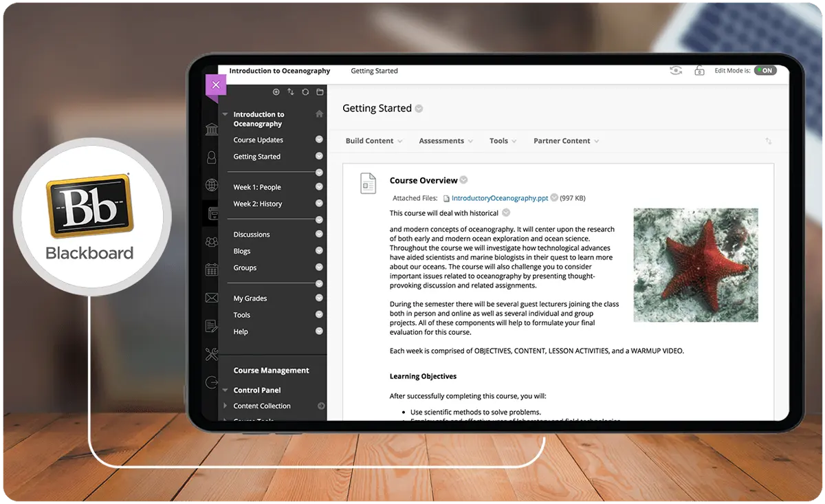Open the Build Content menu
Image resolution: width=825 pixels, height=504 pixels.
tap(374, 141)
